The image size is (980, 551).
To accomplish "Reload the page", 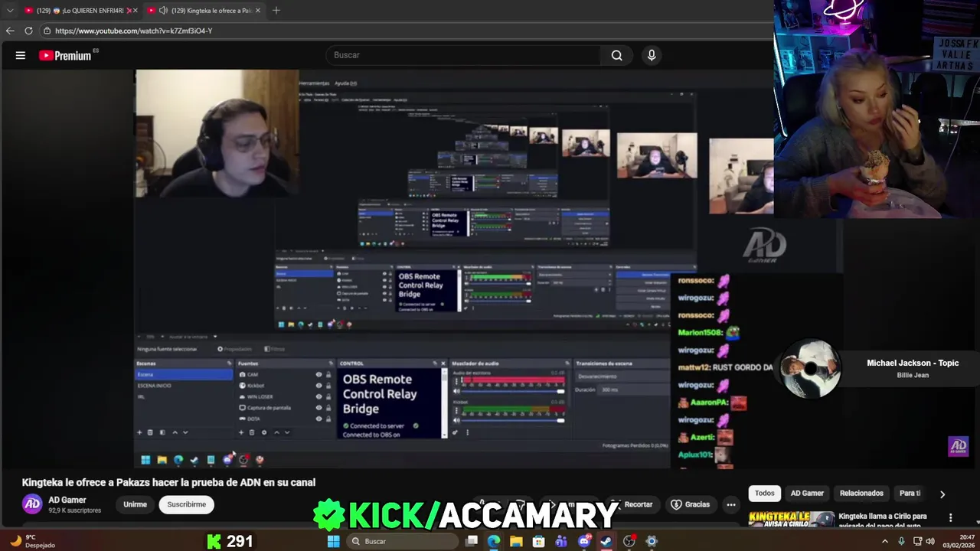I will [28, 31].
